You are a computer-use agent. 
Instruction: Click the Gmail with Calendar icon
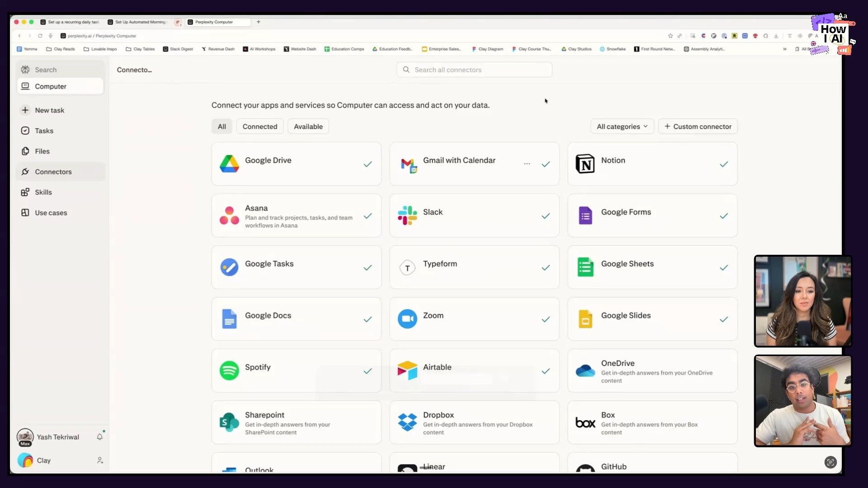point(408,165)
